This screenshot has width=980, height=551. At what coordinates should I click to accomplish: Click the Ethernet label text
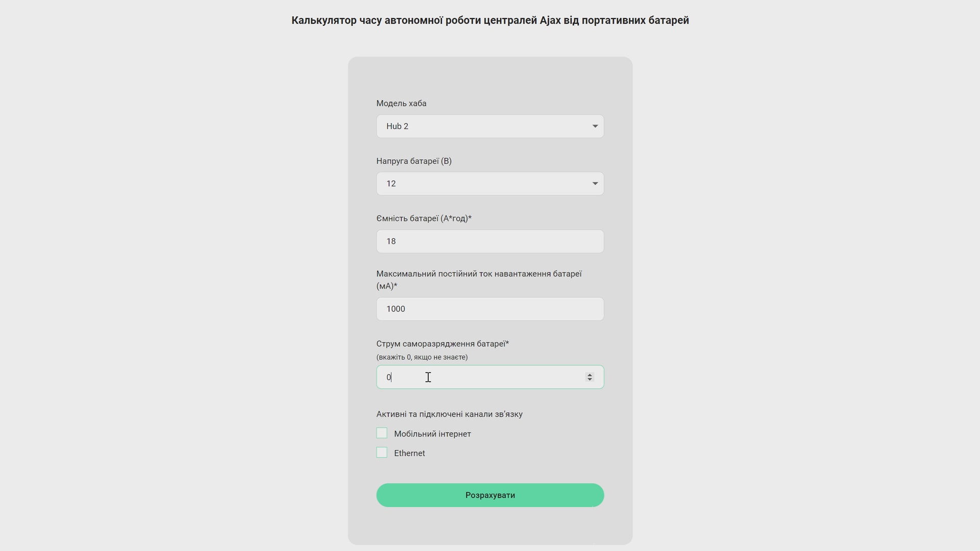click(409, 454)
